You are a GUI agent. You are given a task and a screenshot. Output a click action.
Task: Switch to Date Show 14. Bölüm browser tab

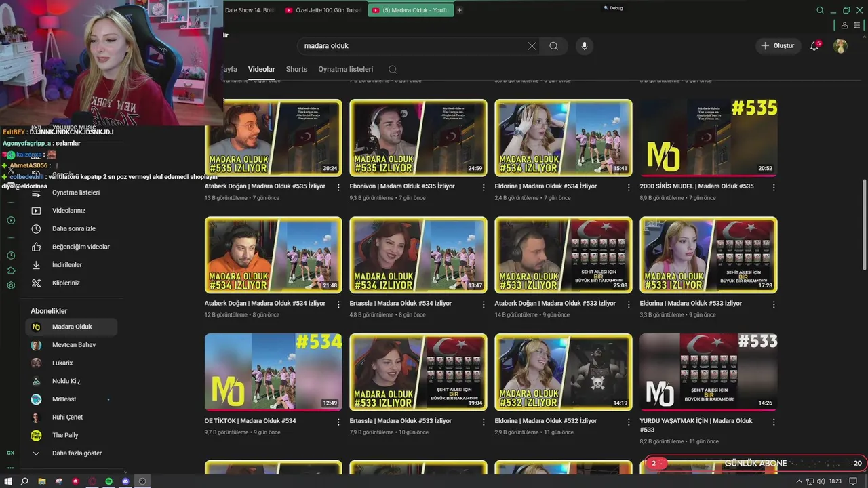pos(250,10)
